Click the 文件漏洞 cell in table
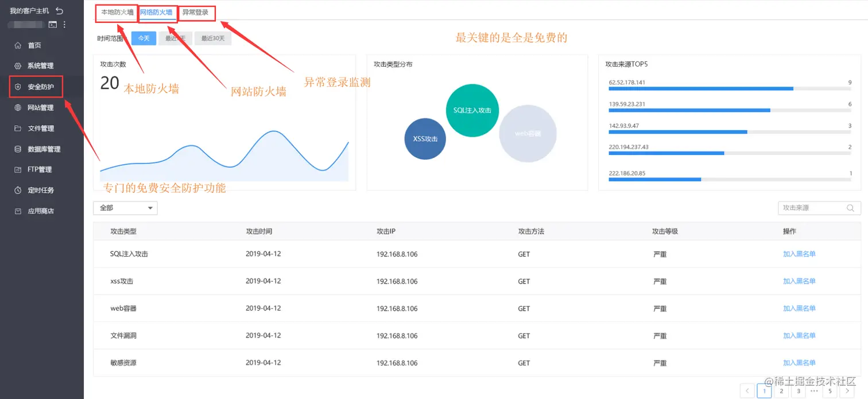 [x=123, y=336]
